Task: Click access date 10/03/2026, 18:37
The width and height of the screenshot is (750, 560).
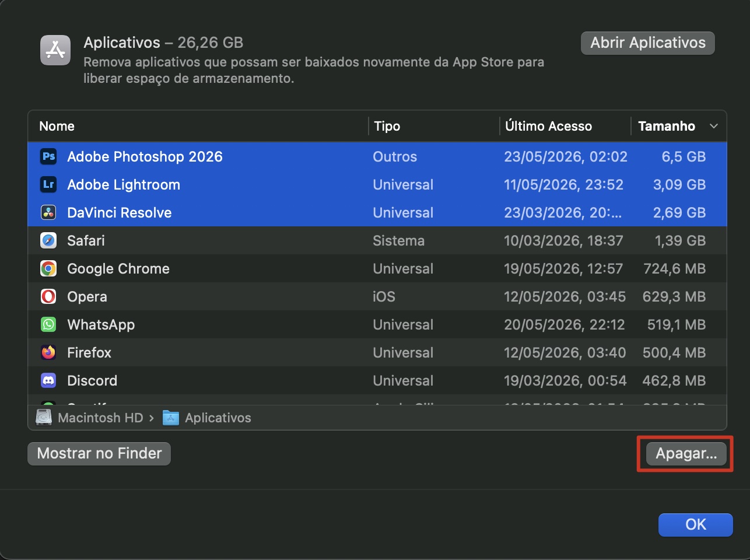Action: [564, 240]
